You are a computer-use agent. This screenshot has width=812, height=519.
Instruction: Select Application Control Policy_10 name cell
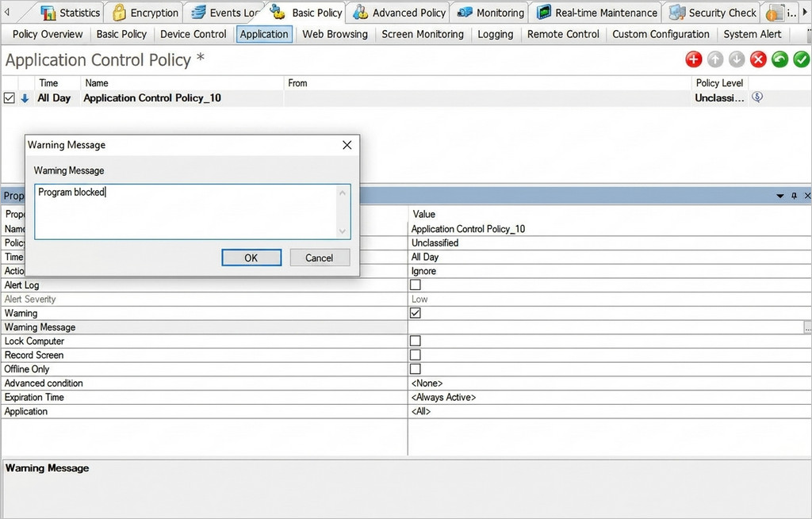tap(182, 98)
